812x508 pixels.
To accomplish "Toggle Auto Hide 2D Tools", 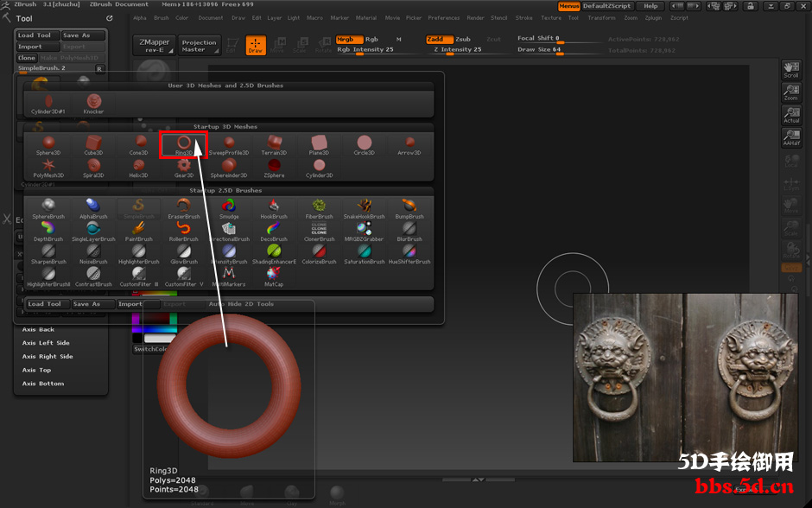I will pyautogui.click(x=241, y=304).
